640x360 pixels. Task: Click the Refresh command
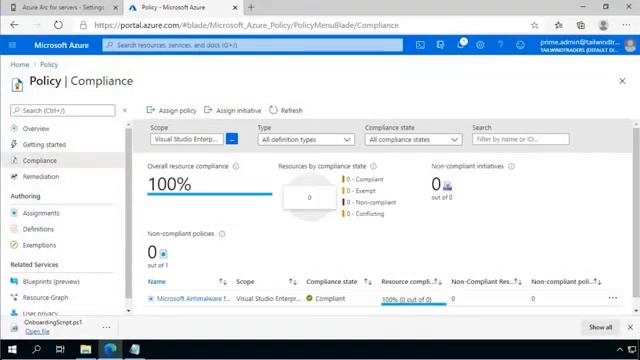[286, 110]
